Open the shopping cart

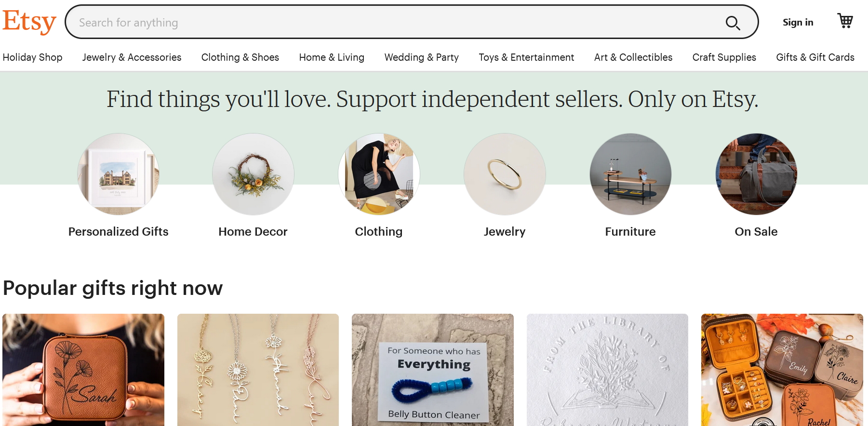pyautogui.click(x=845, y=21)
